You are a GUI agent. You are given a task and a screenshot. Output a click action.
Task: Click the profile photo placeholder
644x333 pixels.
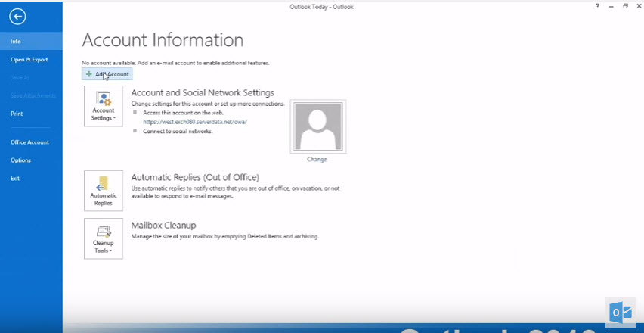318,126
